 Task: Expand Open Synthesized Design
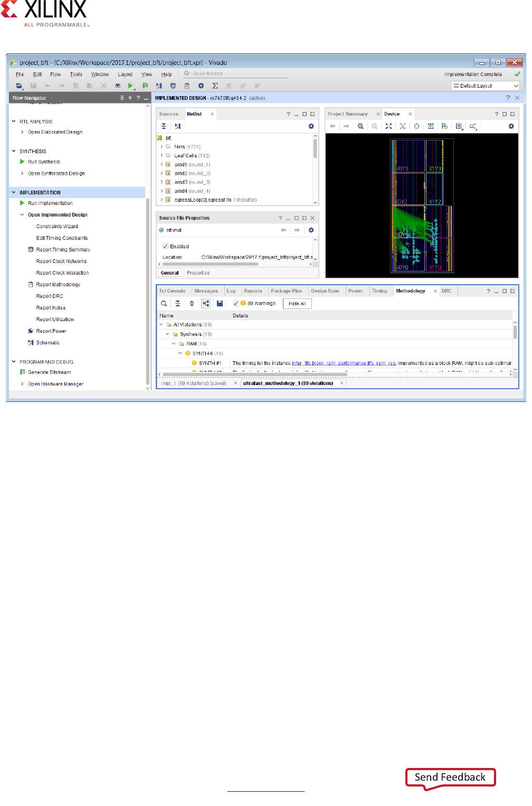pyautogui.click(x=22, y=173)
